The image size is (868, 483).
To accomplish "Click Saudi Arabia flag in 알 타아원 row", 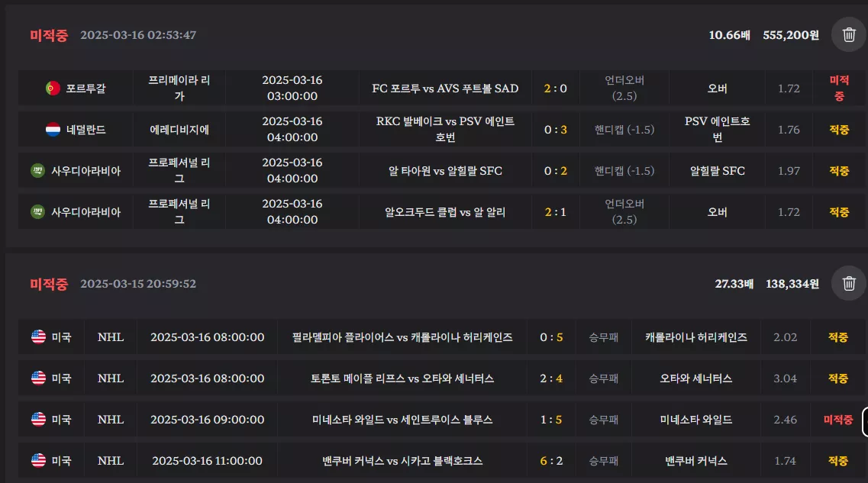I will click(x=37, y=170).
